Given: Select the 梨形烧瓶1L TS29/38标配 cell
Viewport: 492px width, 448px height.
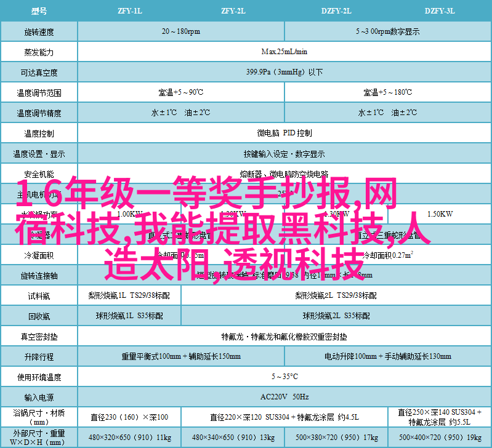Looking at the screenshot, I should (129, 295).
